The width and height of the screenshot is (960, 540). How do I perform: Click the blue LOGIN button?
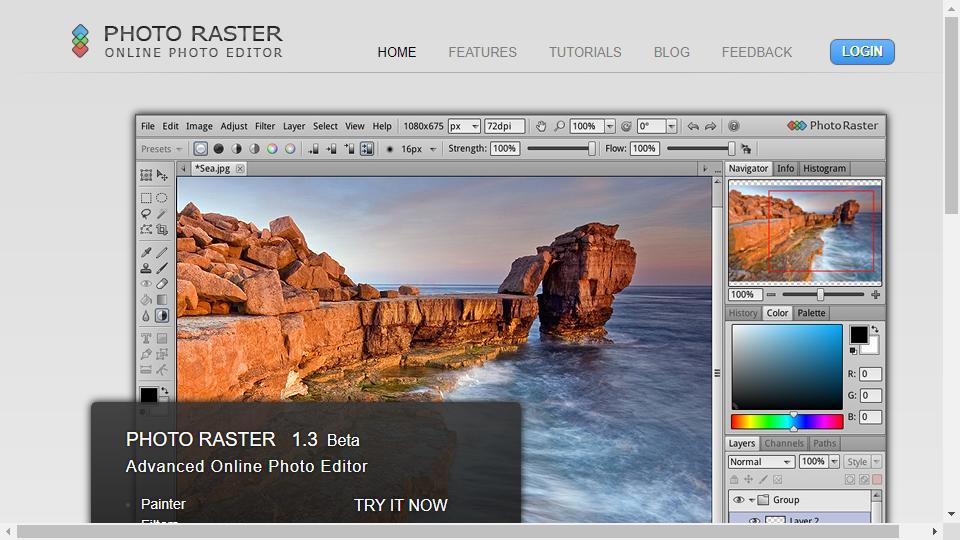[x=862, y=52]
